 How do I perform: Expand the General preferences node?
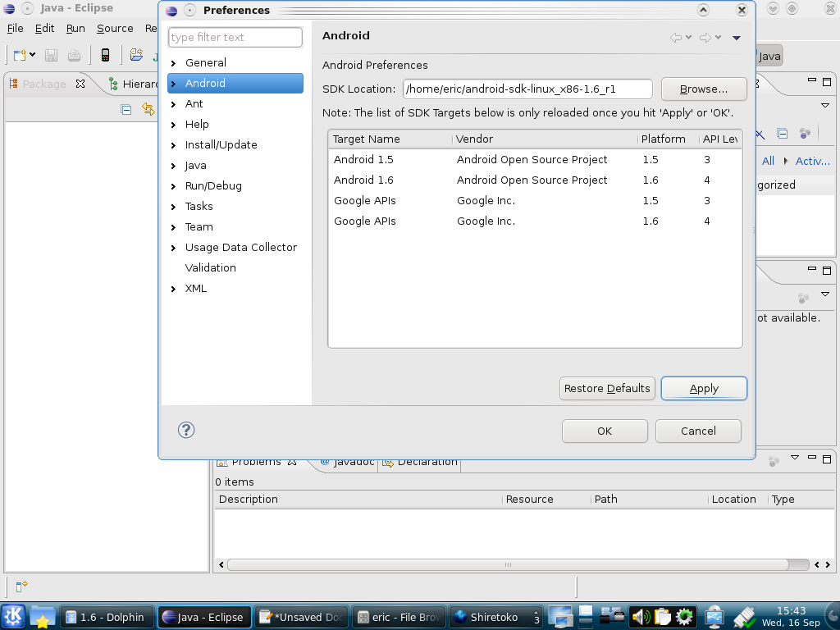tap(173, 63)
